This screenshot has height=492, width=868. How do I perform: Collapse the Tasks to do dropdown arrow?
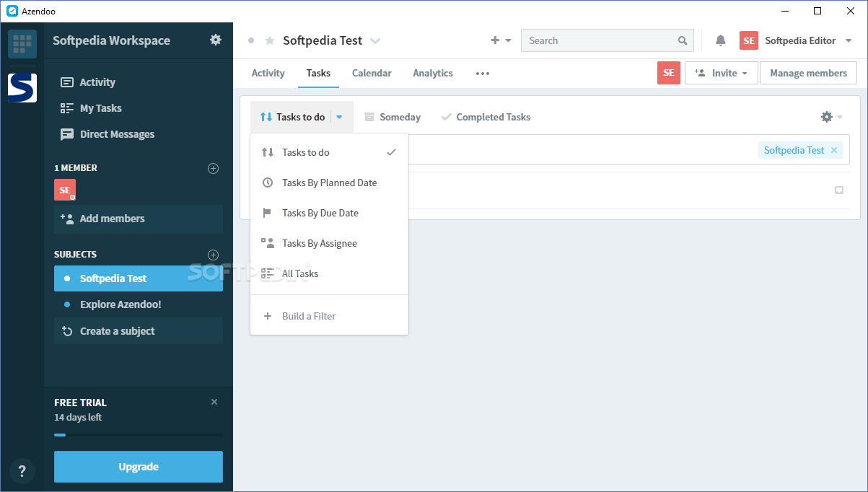pos(339,117)
